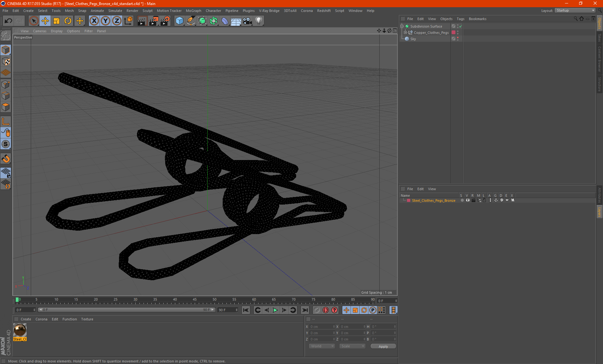This screenshot has width=603, height=364.
Task: Open the MoGraph menu
Action: 193,11
